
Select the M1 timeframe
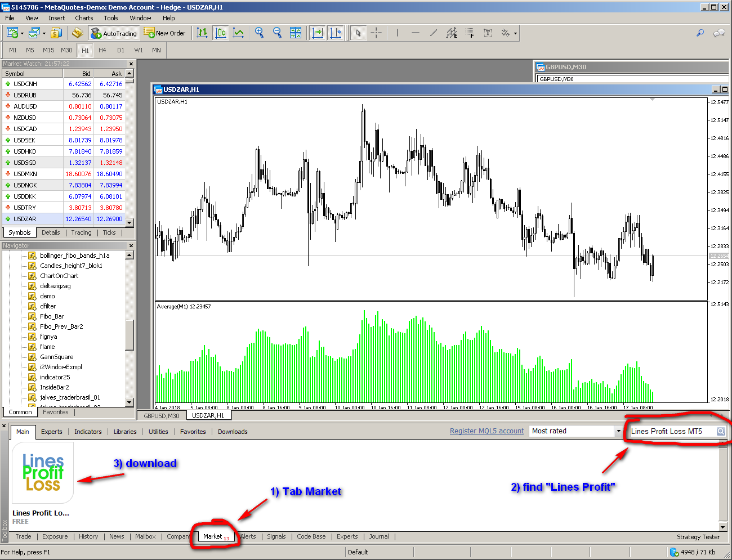tap(13, 50)
